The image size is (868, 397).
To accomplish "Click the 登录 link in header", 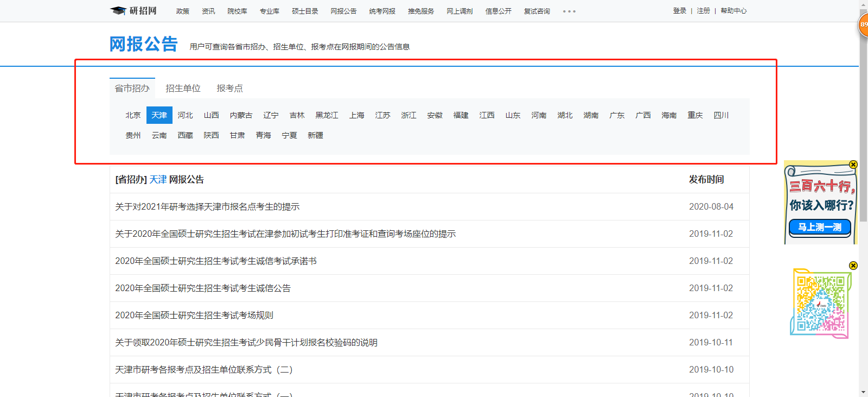I will [679, 11].
